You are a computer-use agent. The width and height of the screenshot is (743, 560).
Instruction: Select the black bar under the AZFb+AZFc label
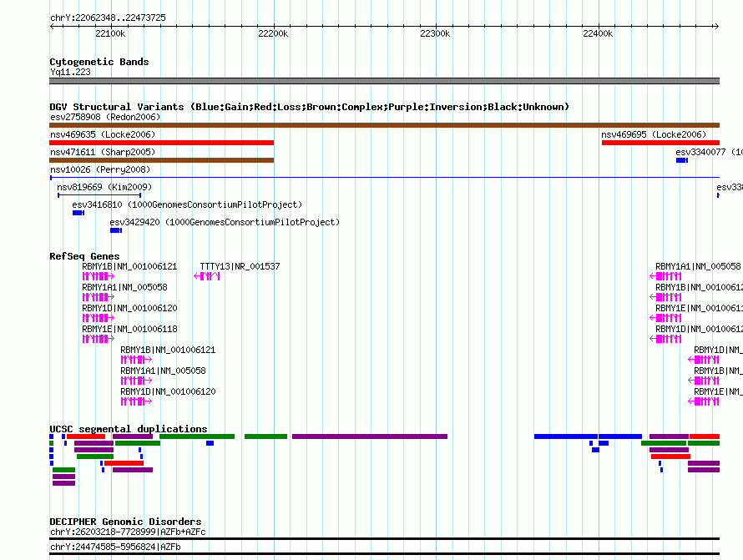click(x=384, y=538)
